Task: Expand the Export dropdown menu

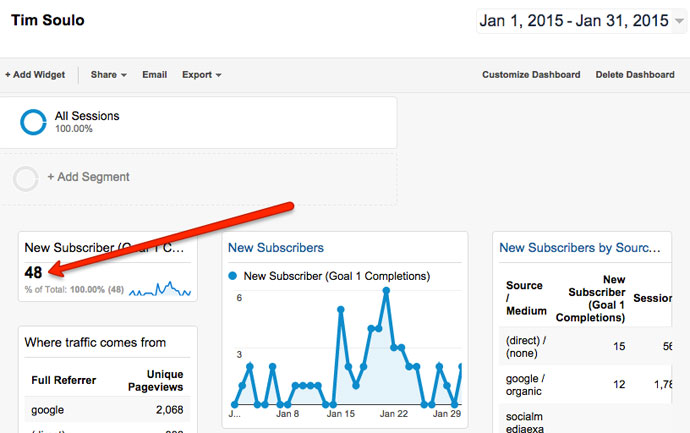Action: tap(201, 75)
